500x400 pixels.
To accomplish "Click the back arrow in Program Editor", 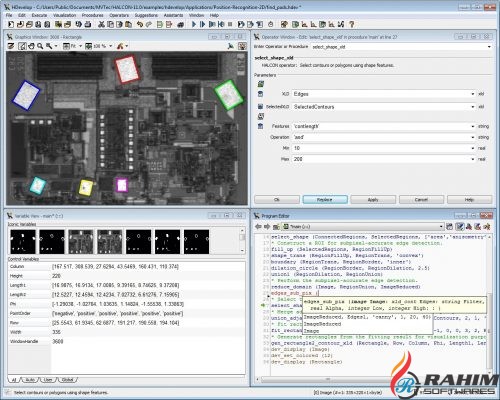I will point(258,227).
